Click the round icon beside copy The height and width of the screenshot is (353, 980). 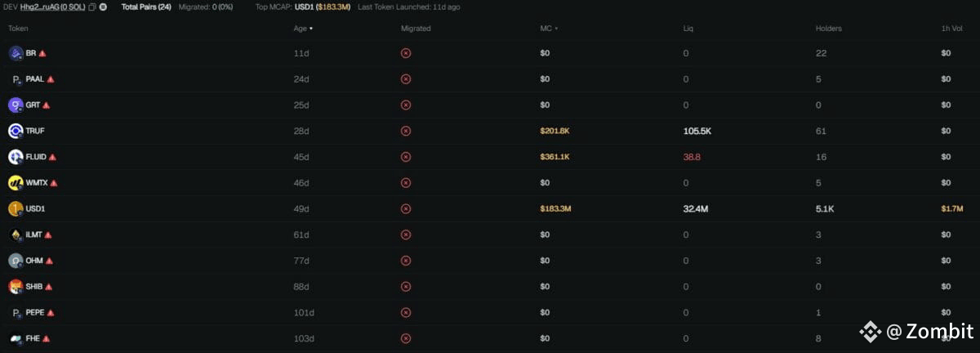coord(104,7)
